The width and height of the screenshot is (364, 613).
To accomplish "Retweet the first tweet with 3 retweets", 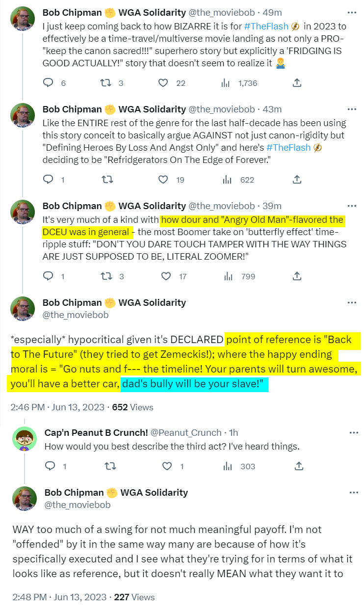I will click(105, 83).
